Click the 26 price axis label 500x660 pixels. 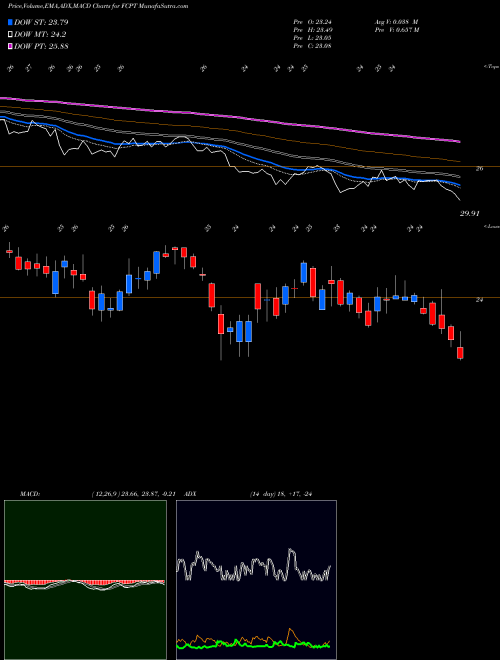click(479, 168)
